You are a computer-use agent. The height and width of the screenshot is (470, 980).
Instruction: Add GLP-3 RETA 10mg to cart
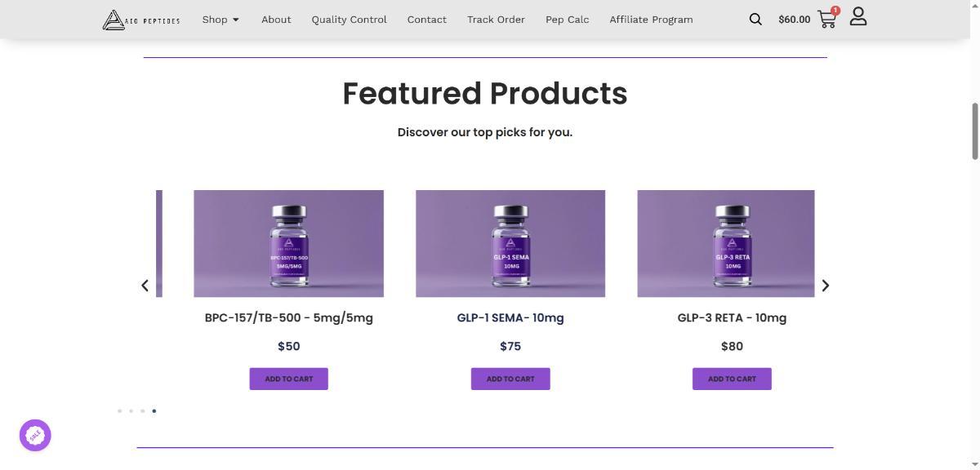pos(732,379)
